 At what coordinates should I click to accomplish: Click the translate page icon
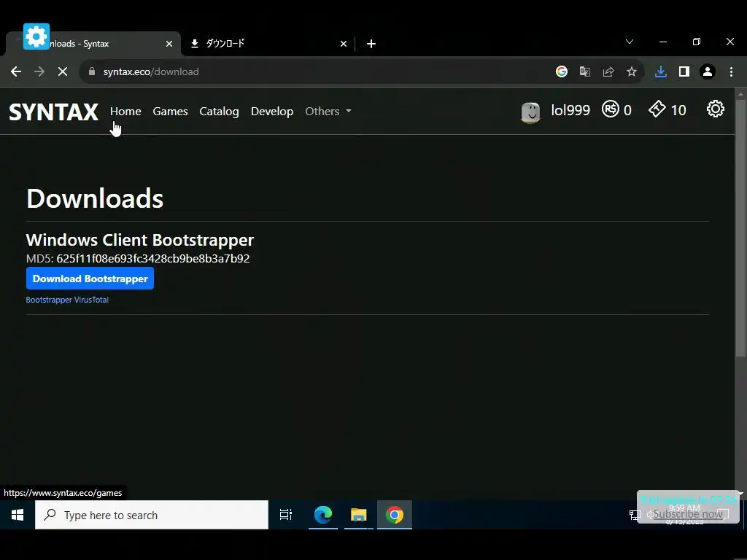coord(585,72)
